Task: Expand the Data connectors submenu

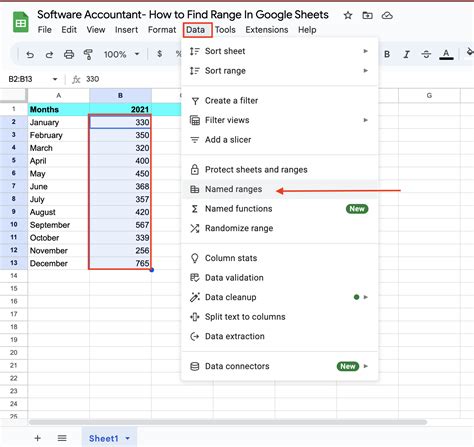Action: pyautogui.click(x=366, y=366)
